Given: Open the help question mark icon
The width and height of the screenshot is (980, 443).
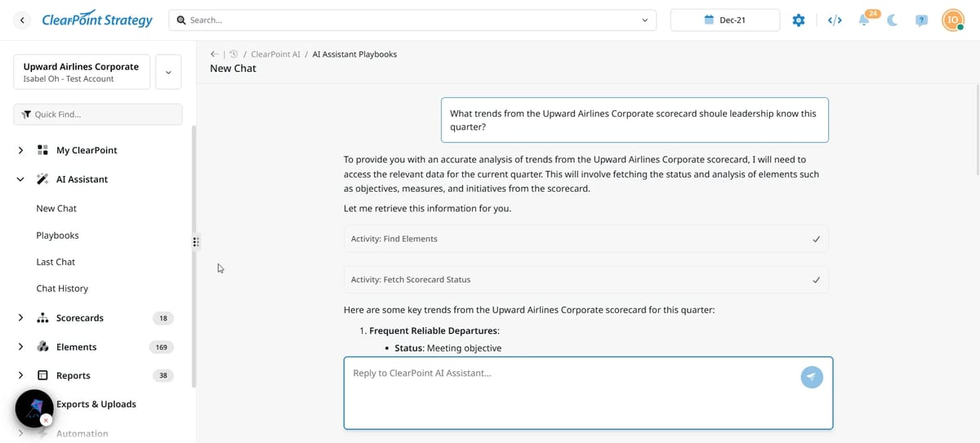Looking at the screenshot, I should (x=921, y=20).
